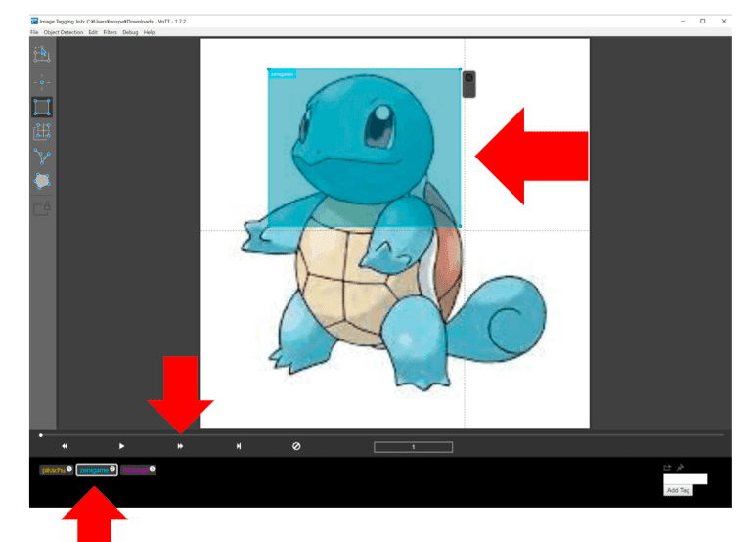The width and height of the screenshot is (756, 542).
Task: Close the VoTT window
Action: tap(724, 22)
